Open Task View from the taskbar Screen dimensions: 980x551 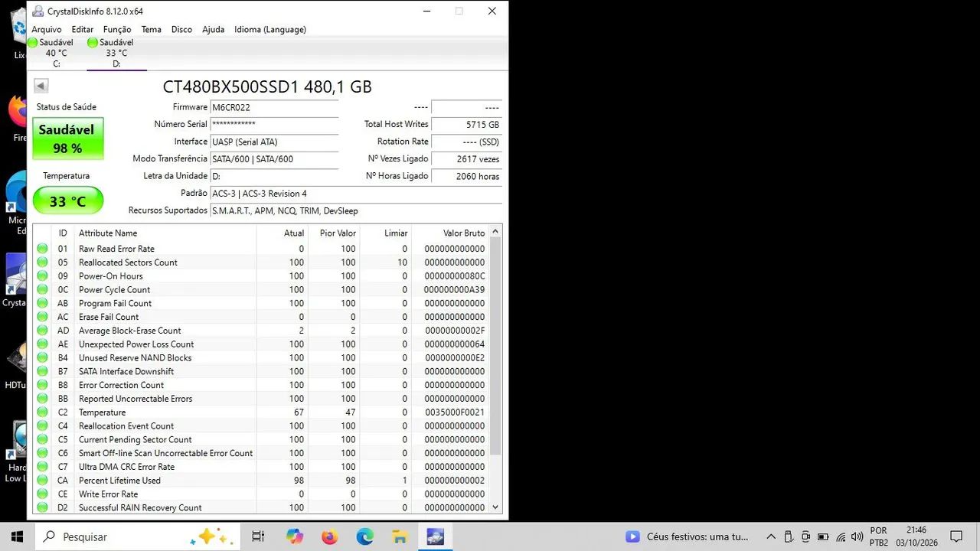pos(258,536)
